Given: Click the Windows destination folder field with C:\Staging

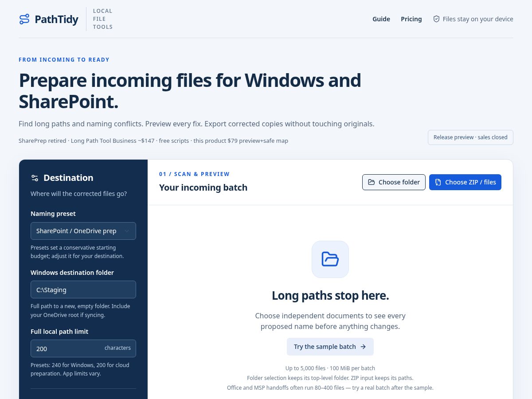Looking at the screenshot, I should click(83, 289).
